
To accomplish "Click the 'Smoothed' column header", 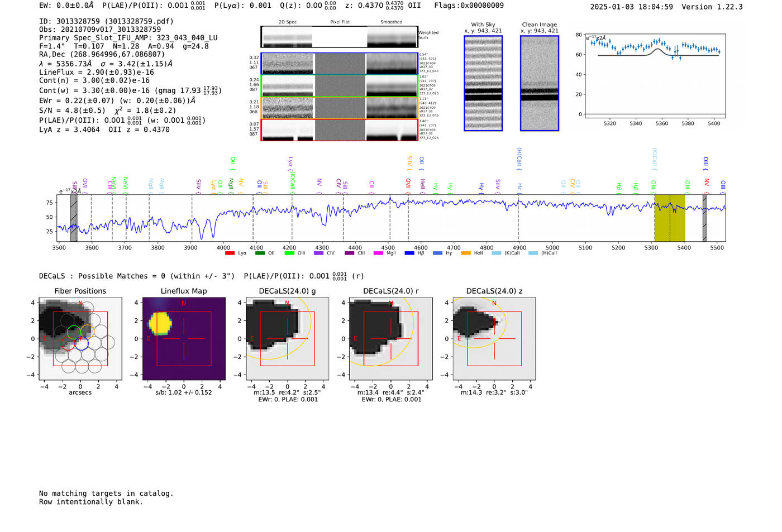I will click(x=391, y=22).
